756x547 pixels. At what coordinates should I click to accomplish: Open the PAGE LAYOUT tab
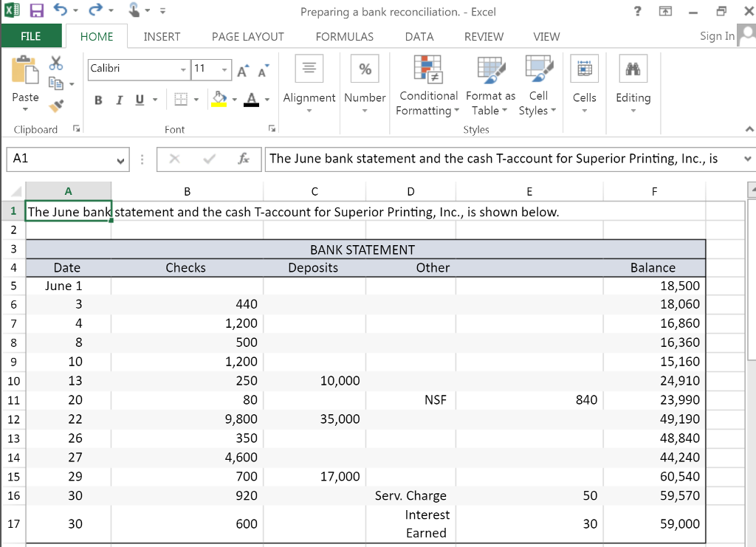[x=247, y=36]
